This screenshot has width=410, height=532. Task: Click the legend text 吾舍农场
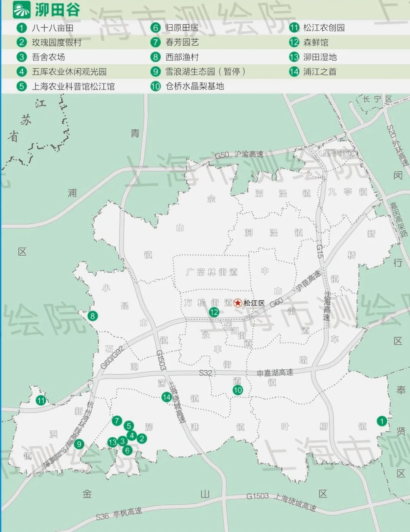pos(49,57)
